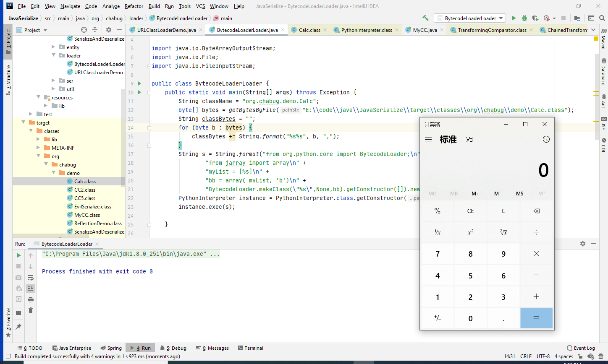
Task: Open Calculator hamburger navigation menu
Action: pos(428,139)
